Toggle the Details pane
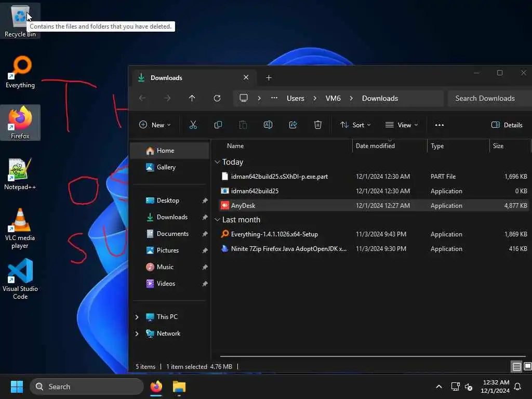Image resolution: width=532 pixels, height=399 pixels. pos(507,125)
